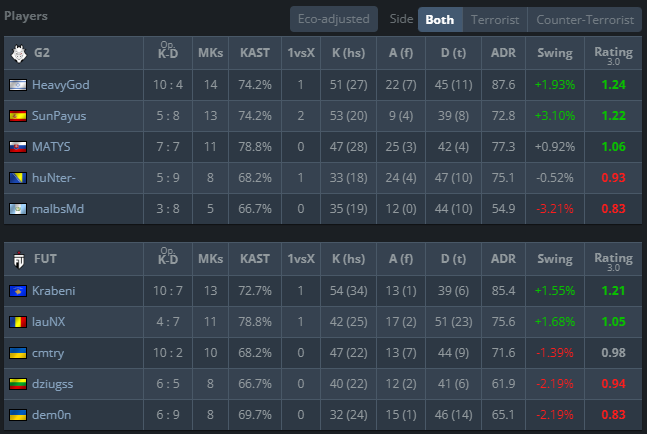Open HeavyGod's player profile
Viewport: 647px width, 434px height.
[x=60, y=85]
